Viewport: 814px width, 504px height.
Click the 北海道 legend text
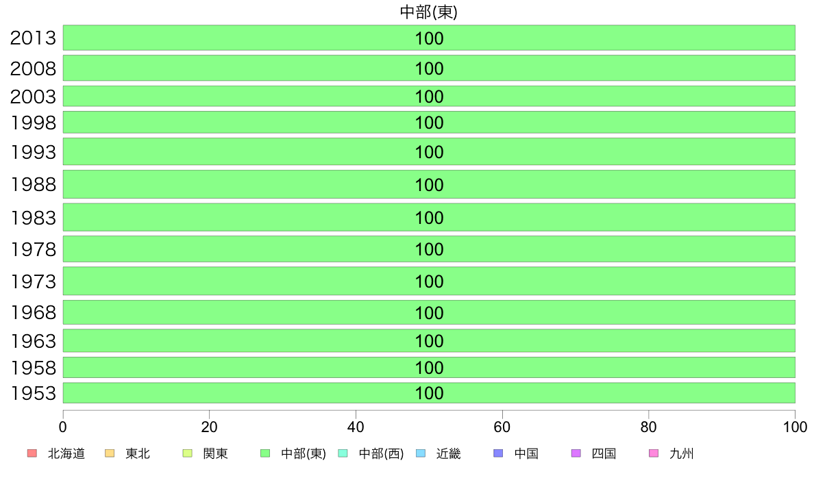66,453
